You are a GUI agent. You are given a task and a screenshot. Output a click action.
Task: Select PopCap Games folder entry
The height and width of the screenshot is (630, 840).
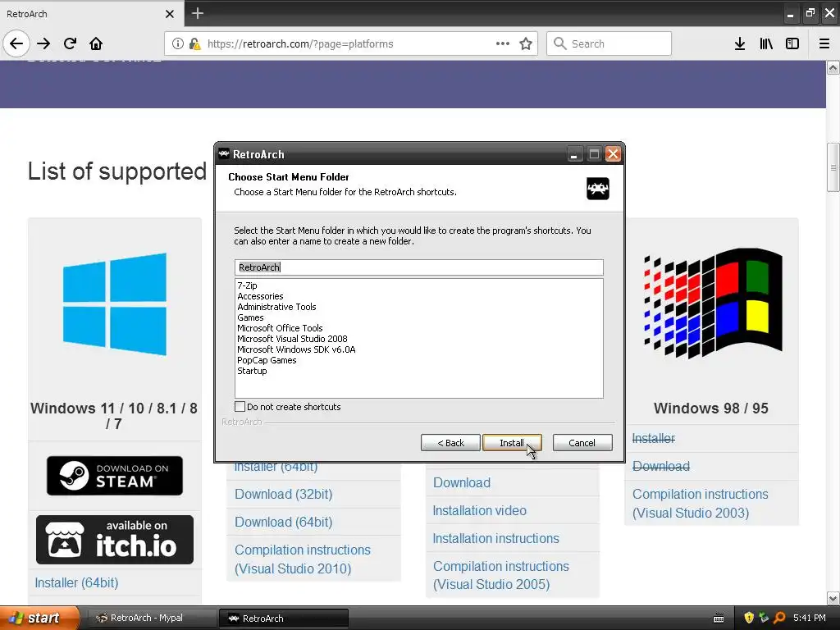coord(267,361)
